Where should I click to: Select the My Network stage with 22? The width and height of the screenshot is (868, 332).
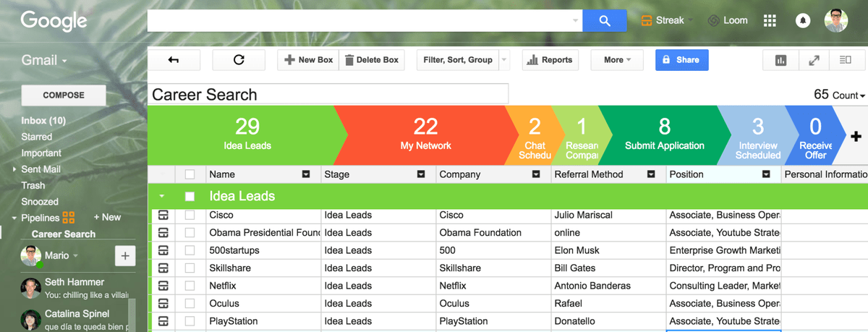(x=425, y=135)
